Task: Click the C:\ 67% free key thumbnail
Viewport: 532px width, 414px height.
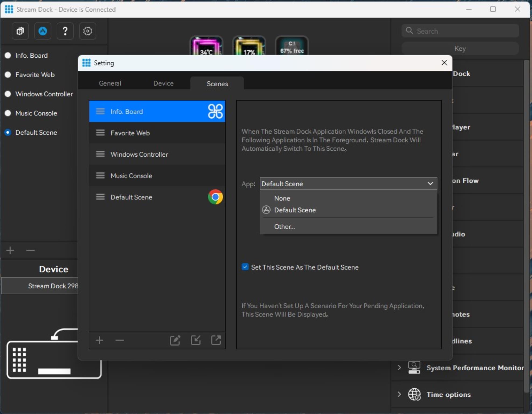Action: 292,46
